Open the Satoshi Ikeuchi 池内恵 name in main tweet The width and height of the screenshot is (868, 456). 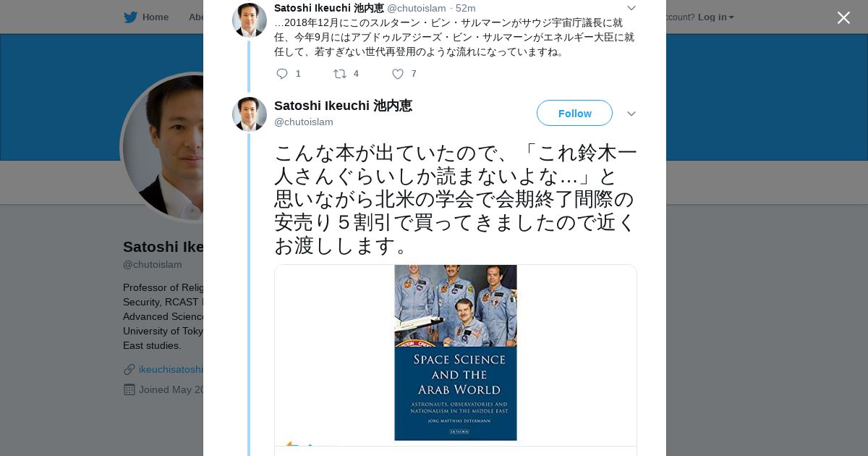coord(343,106)
